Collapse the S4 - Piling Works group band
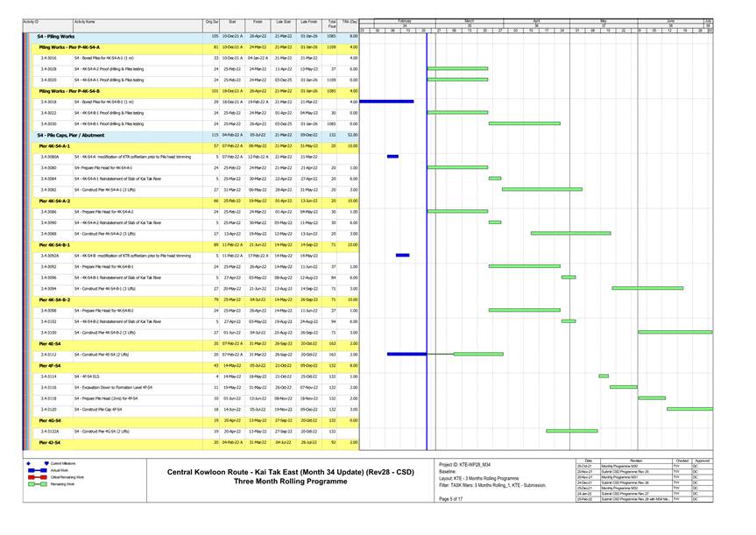 pos(59,36)
